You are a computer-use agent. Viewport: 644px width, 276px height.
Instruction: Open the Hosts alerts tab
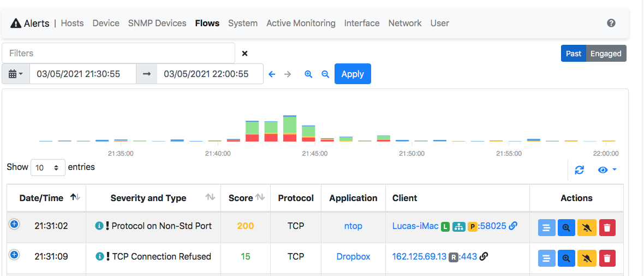tap(72, 23)
